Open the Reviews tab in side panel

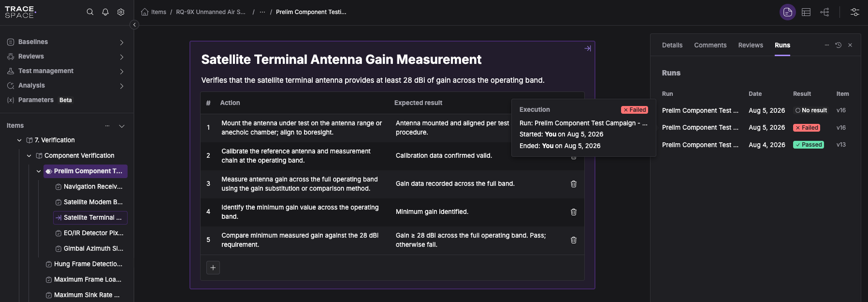point(751,45)
